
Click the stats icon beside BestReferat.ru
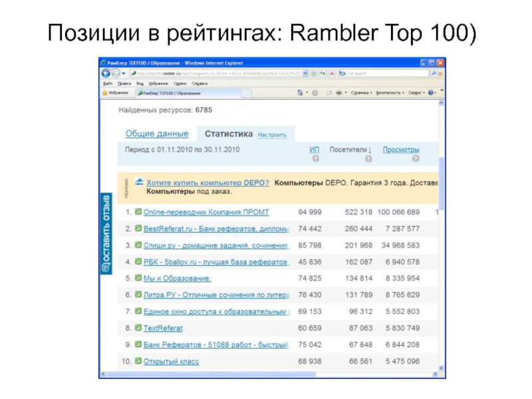[x=138, y=228]
